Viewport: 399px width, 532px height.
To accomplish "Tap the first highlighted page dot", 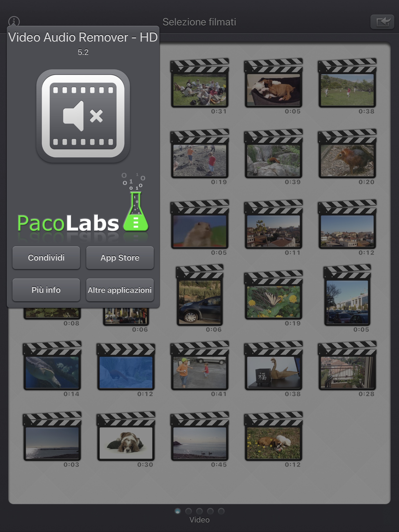I will coord(178,511).
